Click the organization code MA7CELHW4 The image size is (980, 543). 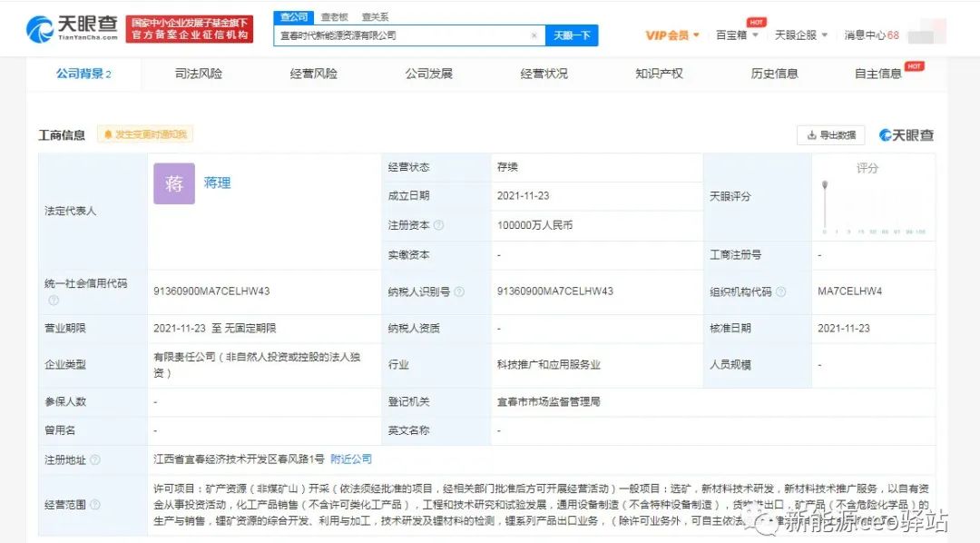tap(849, 291)
